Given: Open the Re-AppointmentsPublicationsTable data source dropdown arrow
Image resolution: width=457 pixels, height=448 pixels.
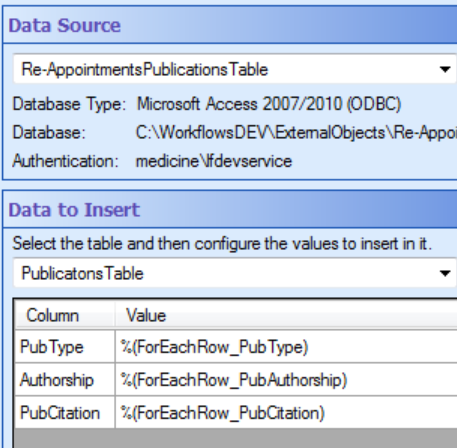Looking at the screenshot, I should pyautogui.click(x=445, y=69).
